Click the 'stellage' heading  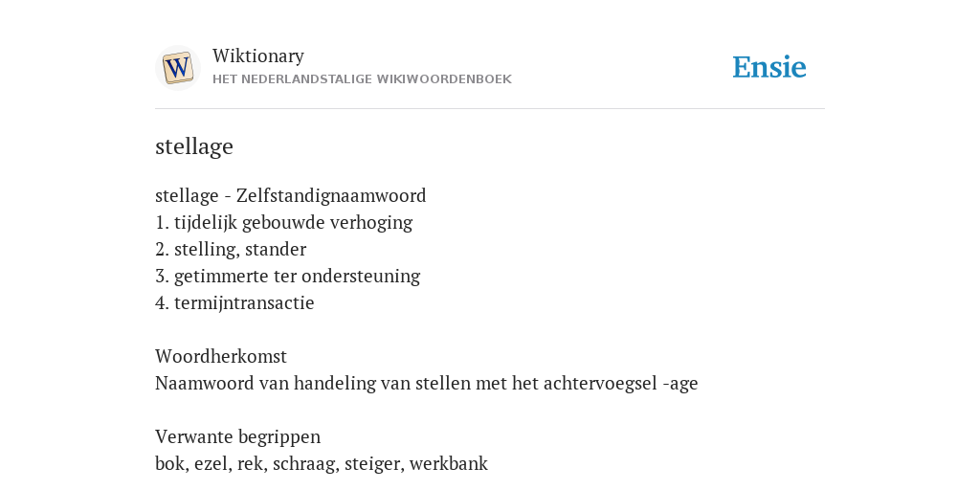pos(193,146)
